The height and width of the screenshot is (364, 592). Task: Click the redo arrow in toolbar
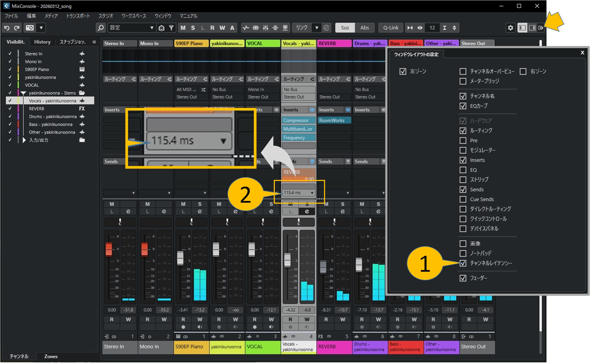(x=17, y=28)
